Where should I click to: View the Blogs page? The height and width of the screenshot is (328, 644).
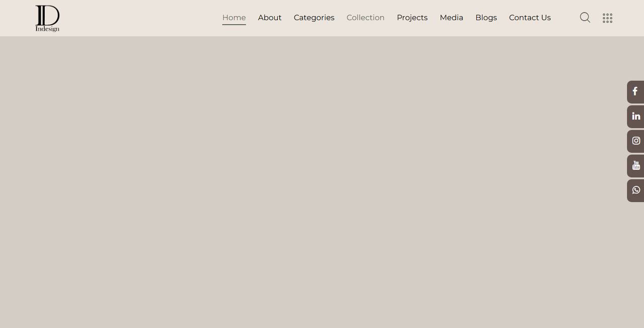click(x=486, y=18)
